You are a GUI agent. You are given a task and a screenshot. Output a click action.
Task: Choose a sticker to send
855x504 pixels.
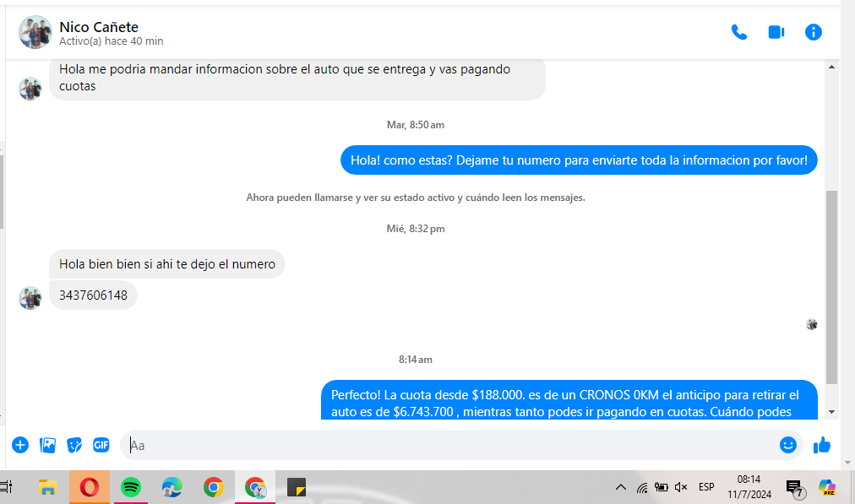coord(74,445)
